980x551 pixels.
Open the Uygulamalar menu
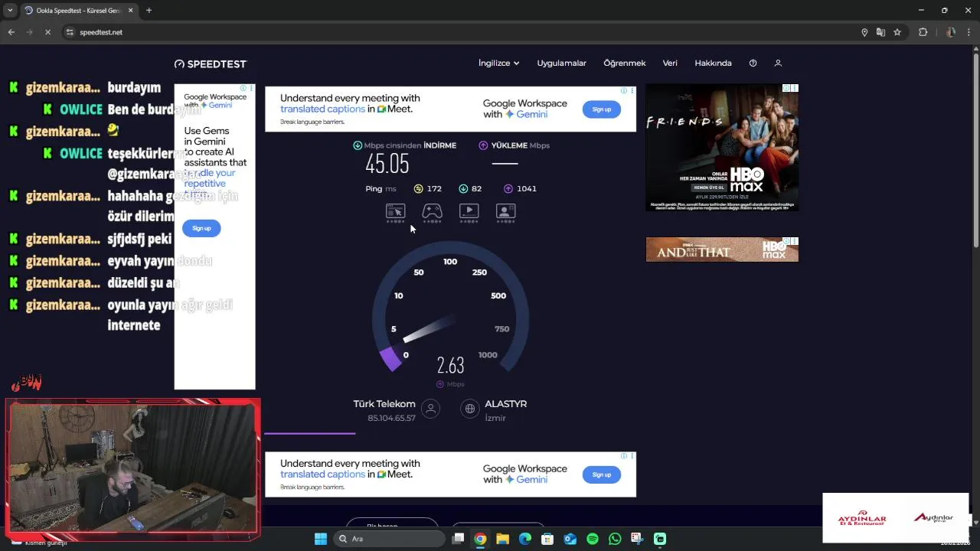pyautogui.click(x=561, y=64)
